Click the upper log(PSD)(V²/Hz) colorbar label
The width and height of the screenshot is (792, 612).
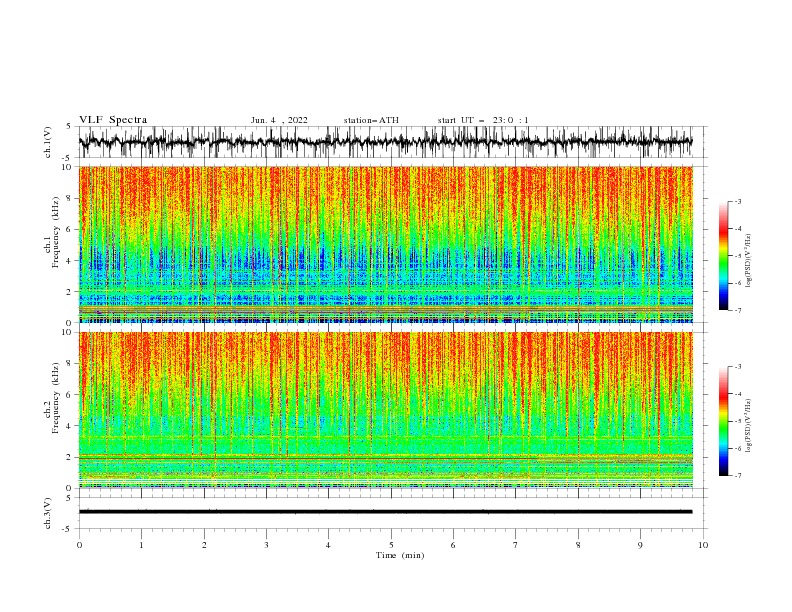[x=748, y=261]
